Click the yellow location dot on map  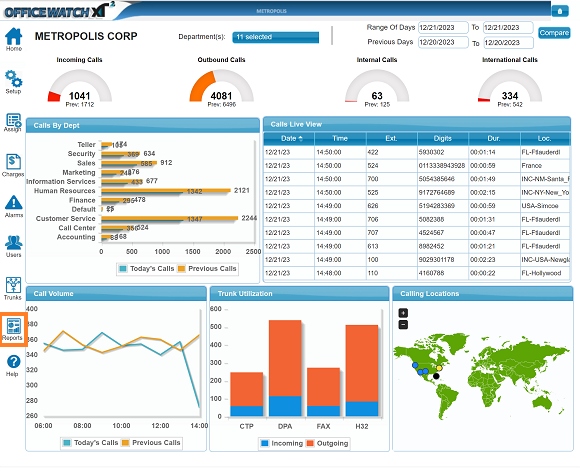pos(439,368)
